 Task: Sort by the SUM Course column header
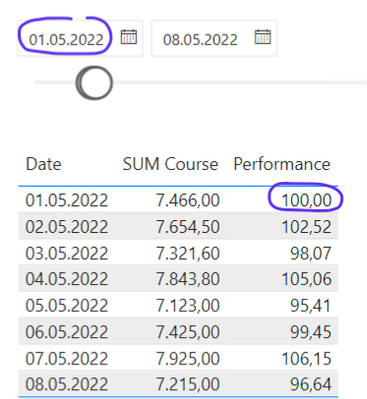click(170, 164)
